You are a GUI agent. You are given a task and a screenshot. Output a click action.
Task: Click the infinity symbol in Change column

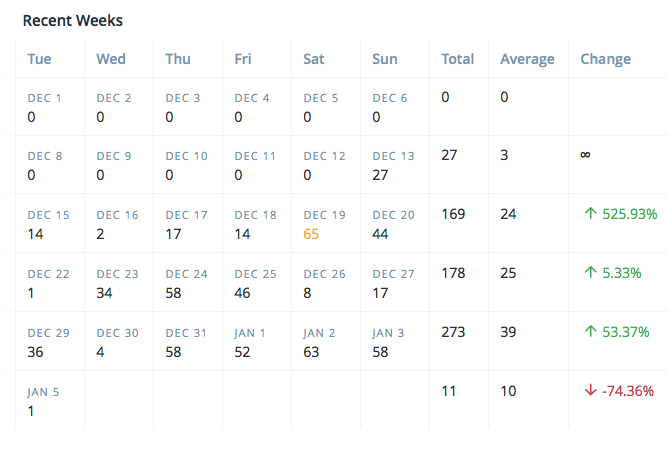point(586,155)
